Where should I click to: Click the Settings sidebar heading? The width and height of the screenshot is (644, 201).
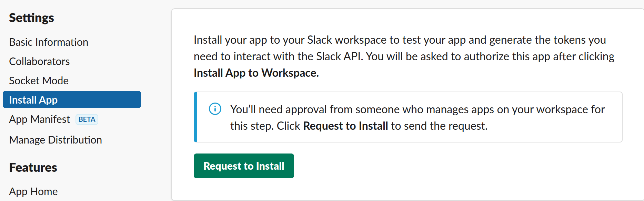[x=31, y=18]
